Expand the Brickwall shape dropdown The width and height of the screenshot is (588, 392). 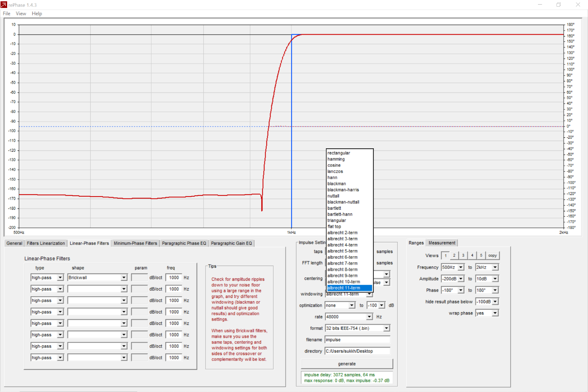tap(124, 278)
